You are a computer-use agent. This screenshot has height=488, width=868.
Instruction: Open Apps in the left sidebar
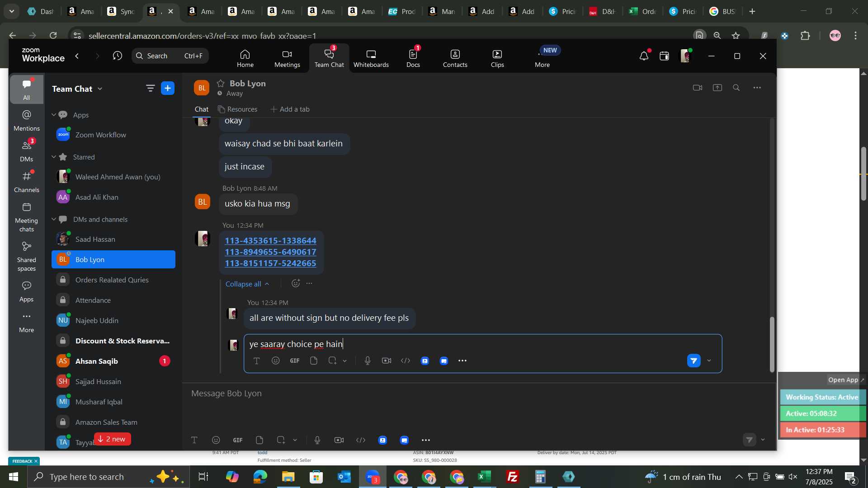point(27,292)
